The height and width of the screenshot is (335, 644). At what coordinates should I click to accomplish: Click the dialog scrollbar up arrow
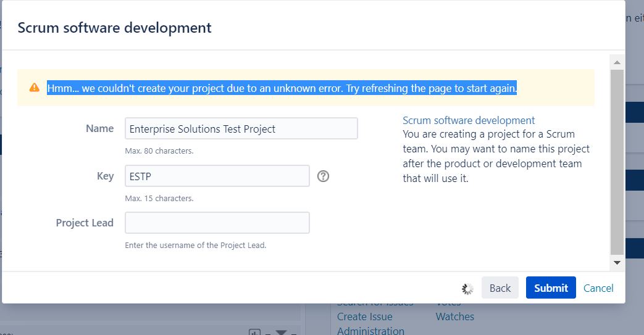tap(617, 62)
